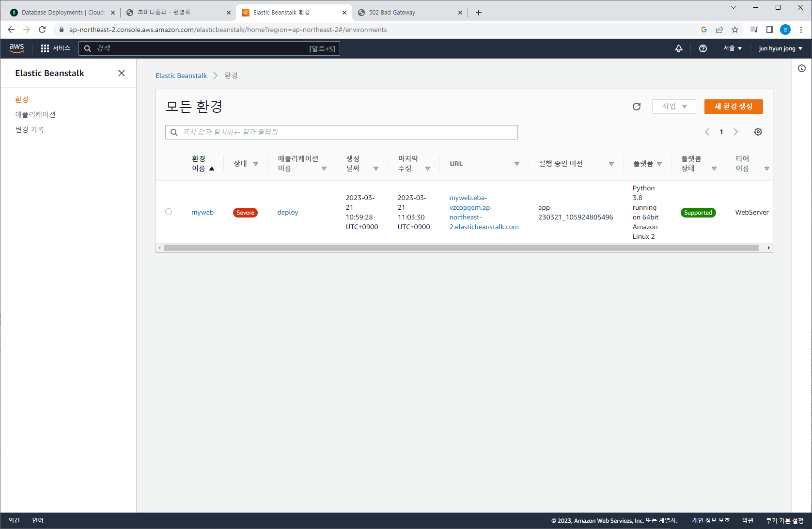Sort by the URL column
Image resolution: width=812 pixels, height=529 pixels.
(517, 164)
